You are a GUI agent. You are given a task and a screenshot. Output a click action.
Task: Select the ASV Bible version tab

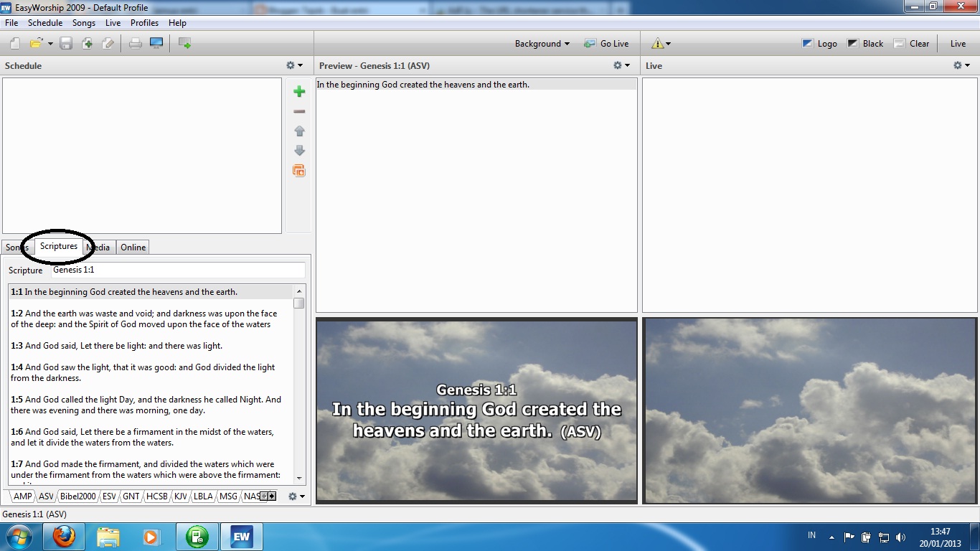pos(46,496)
